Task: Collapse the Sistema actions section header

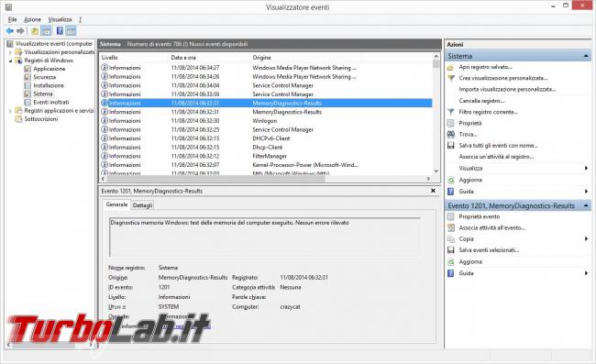Action: tap(586, 56)
